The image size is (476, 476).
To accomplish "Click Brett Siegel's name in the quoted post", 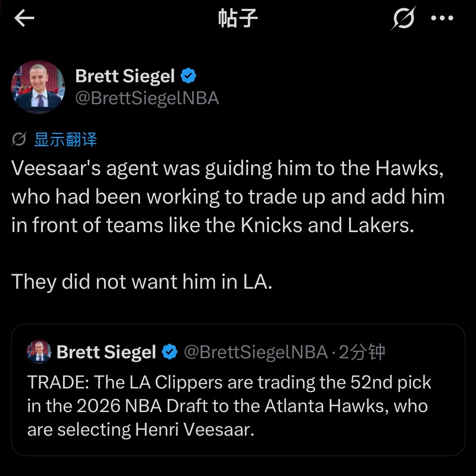I will [x=106, y=352].
